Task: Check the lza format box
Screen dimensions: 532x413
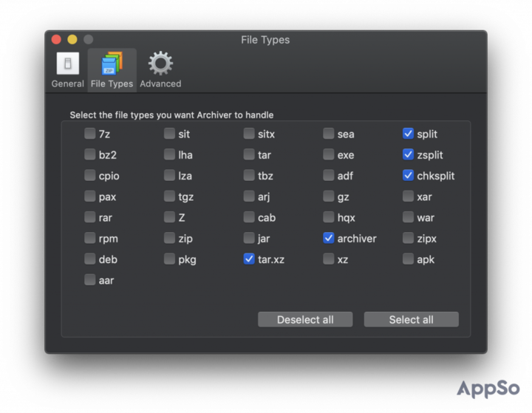Action: [169, 175]
